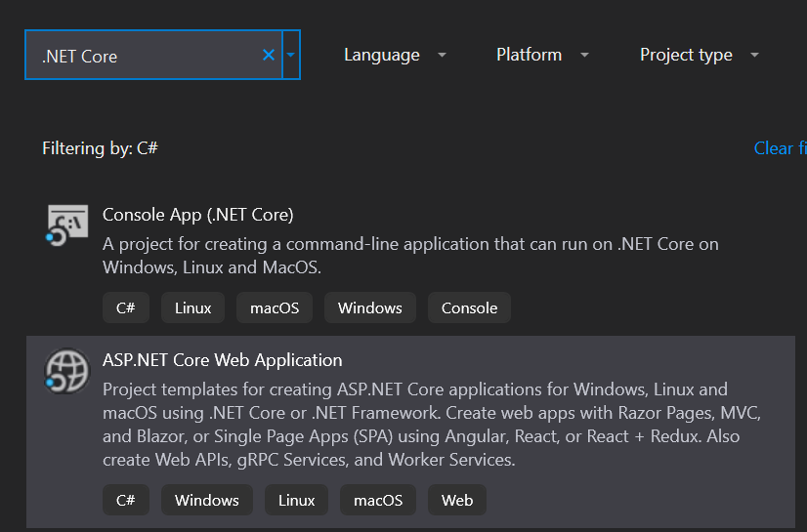Viewport: 807px width, 532px height.
Task: Click the ASP.NET Core globe icon
Action: click(66, 372)
